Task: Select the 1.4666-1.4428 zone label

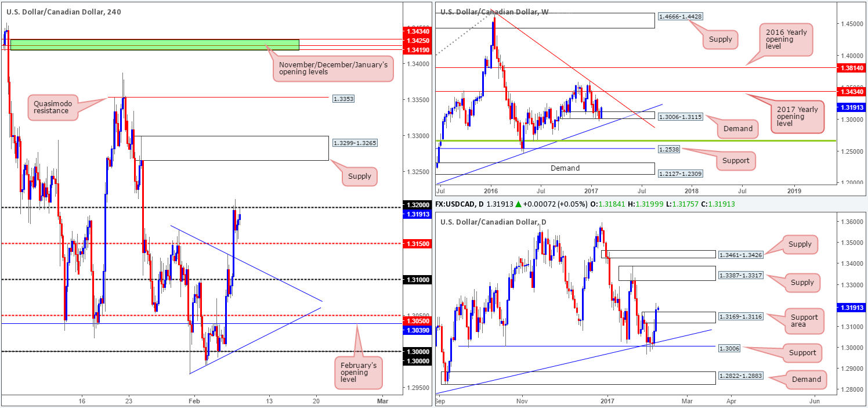Action: [679, 17]
